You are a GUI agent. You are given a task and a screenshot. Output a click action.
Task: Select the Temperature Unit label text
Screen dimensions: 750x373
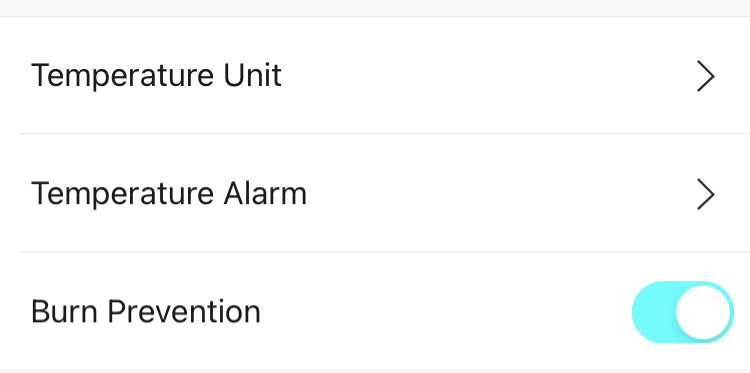(156, 76)
